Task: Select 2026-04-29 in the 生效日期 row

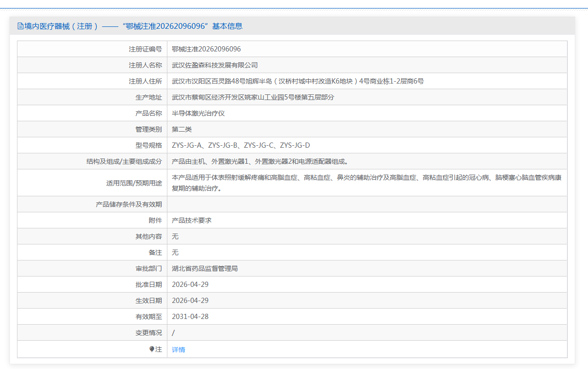Action: coord(190,301)
